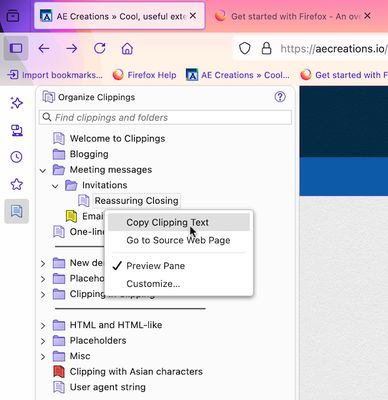Open History sidebar clock icon
The height and width of the screenshot is (400, 388).
click(17, 157)
